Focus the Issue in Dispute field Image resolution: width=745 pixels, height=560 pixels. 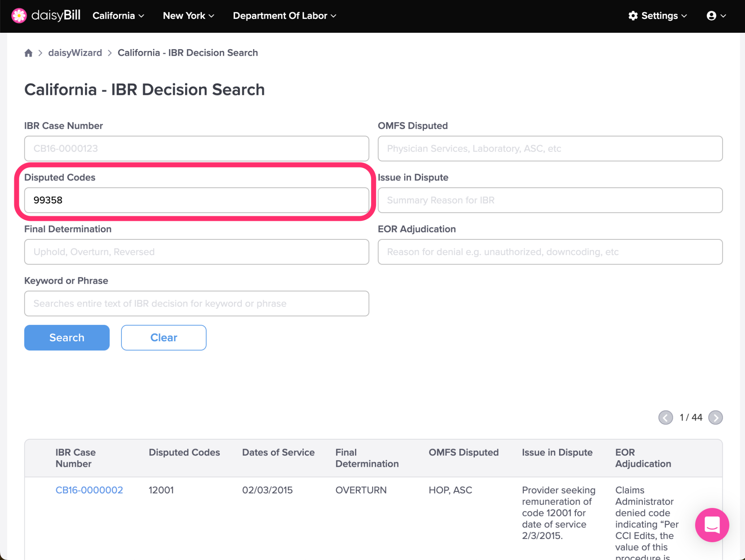pyautogui.click(x=550, y=200)
